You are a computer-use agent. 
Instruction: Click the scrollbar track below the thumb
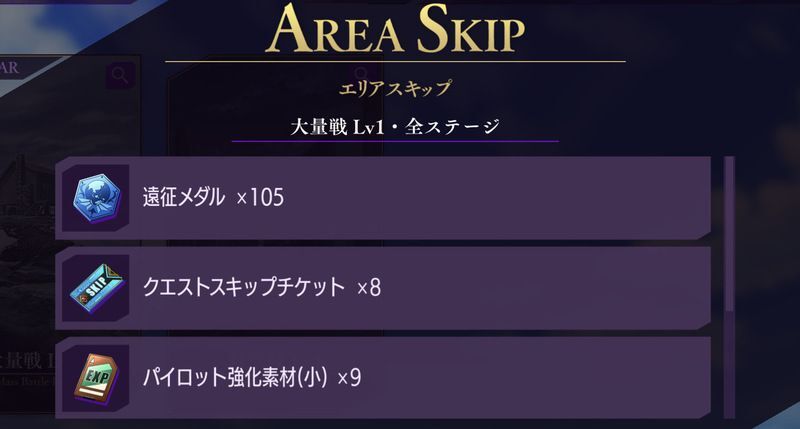[x=730, y=370]
